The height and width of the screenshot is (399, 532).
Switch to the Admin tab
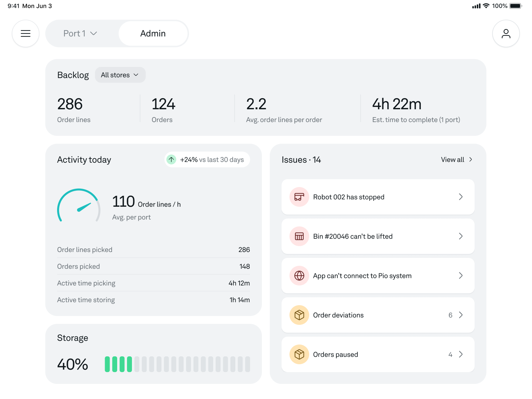153,33
